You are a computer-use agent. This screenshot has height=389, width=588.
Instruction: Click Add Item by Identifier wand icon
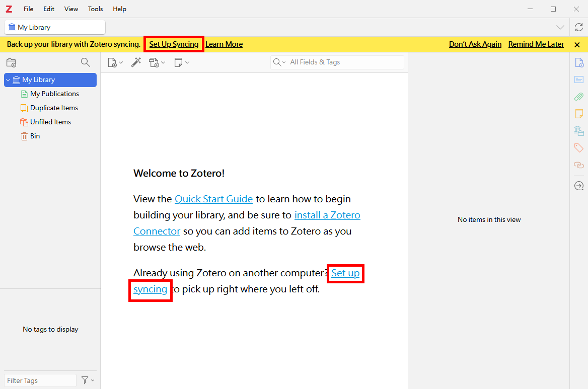pos(136,62)
